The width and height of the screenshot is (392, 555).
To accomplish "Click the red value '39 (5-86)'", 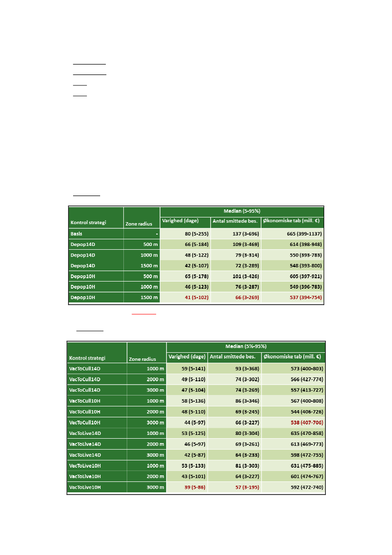I will click(195, 488).
